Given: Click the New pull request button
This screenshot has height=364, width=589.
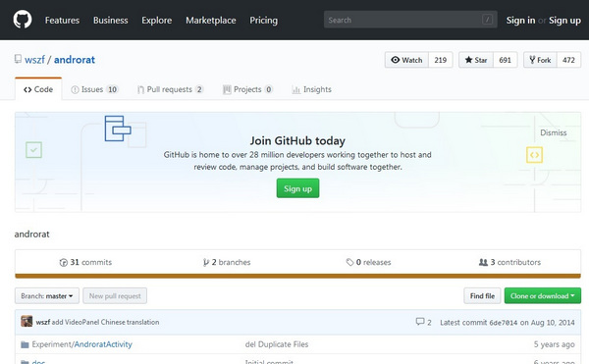Looking at the screenshot, I should (x=115, y=296).
